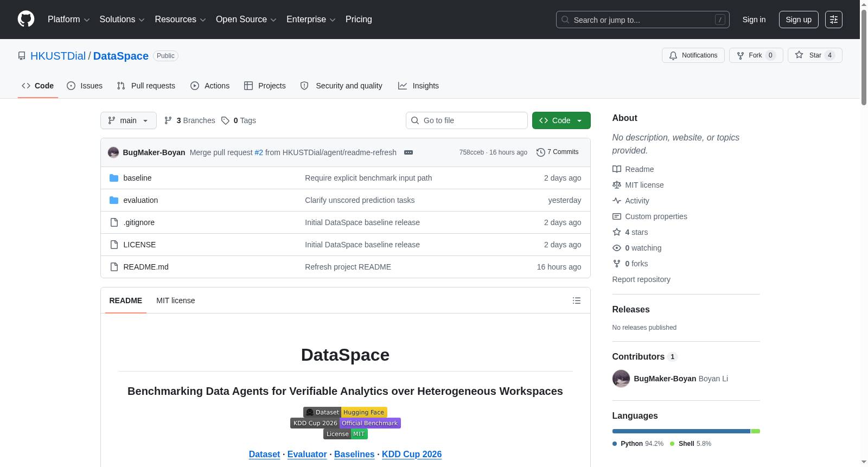This screenshot has width=868, height=467.
Task: Open the Evaluator link in README
Action: point(307,454)
